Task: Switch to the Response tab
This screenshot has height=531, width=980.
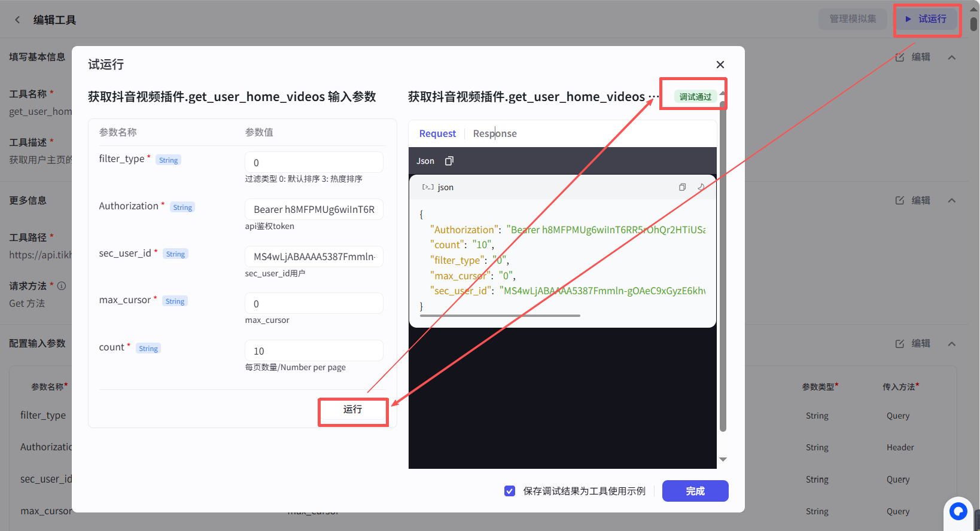Action: (495, 133)
